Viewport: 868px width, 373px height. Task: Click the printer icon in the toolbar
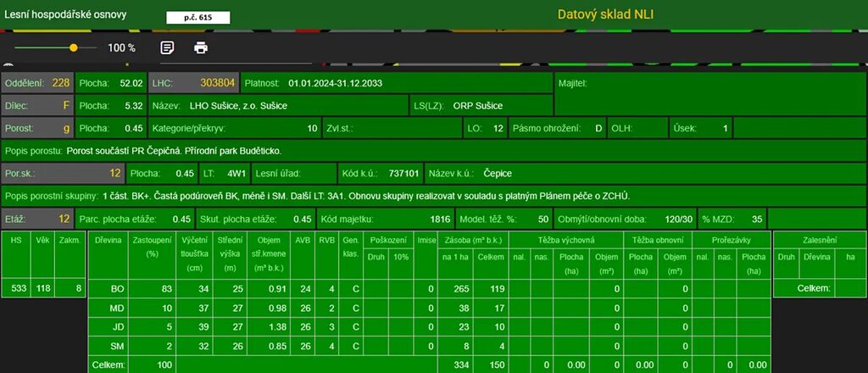(201, 47)
